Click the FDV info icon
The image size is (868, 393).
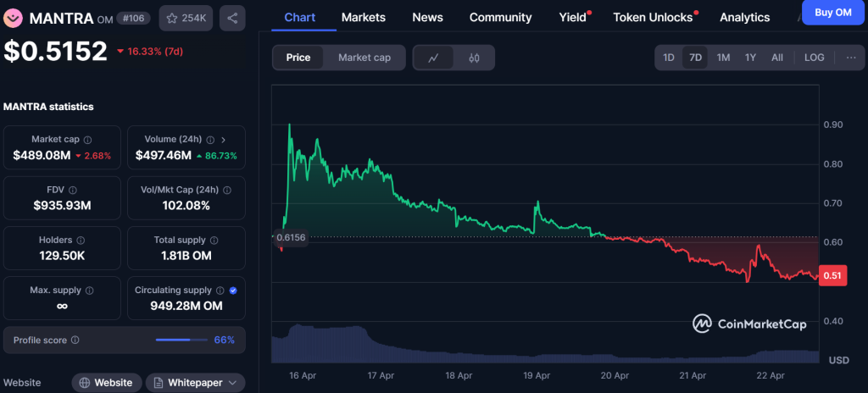pos(72,191)
